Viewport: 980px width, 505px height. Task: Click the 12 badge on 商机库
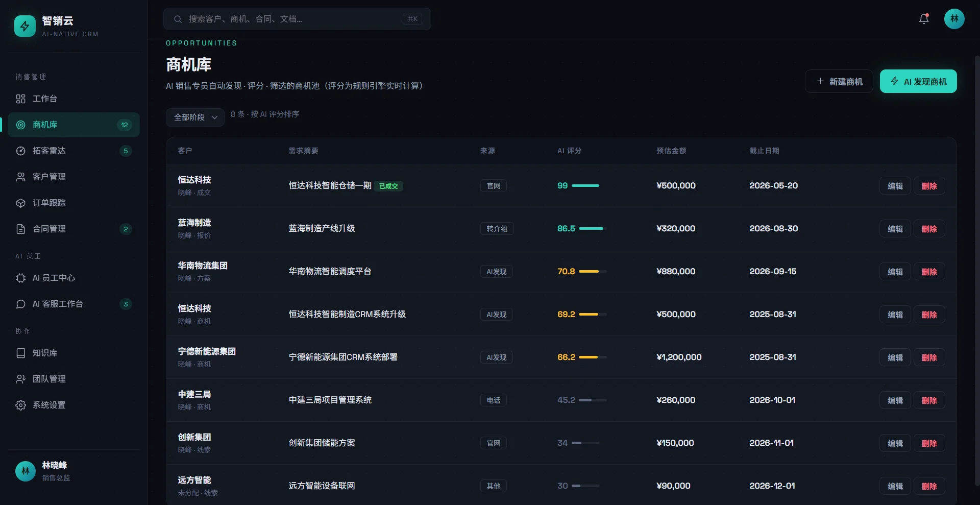click(125, 125)
